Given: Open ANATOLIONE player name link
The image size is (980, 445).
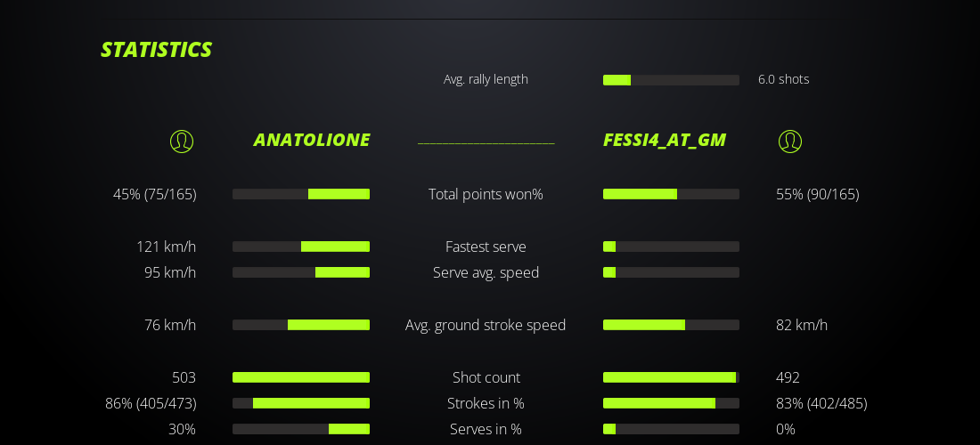Looking at the screenshot, I should pos(312,140).
